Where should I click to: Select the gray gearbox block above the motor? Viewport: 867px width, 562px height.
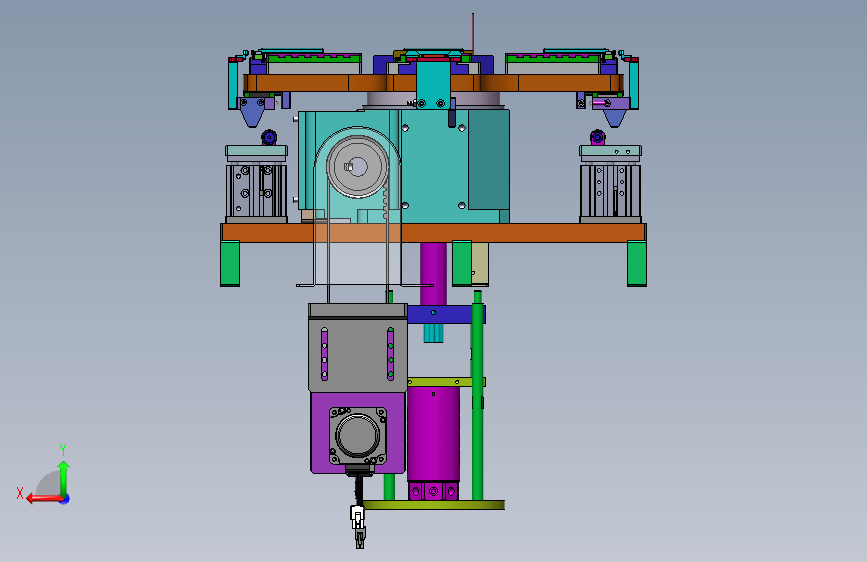tap(358, 347)
